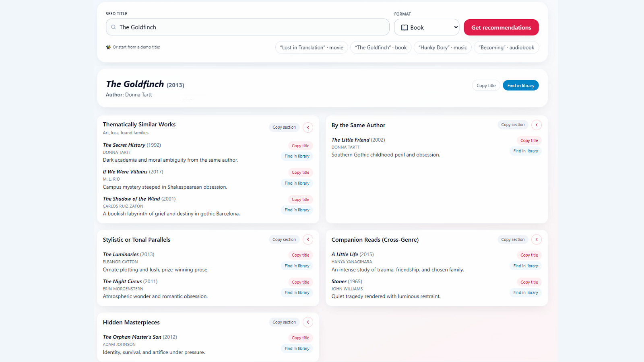Collapse the By the Same Author section
Image resolution: width=644 pixels, height=362 pixels.
pos(536,125)
